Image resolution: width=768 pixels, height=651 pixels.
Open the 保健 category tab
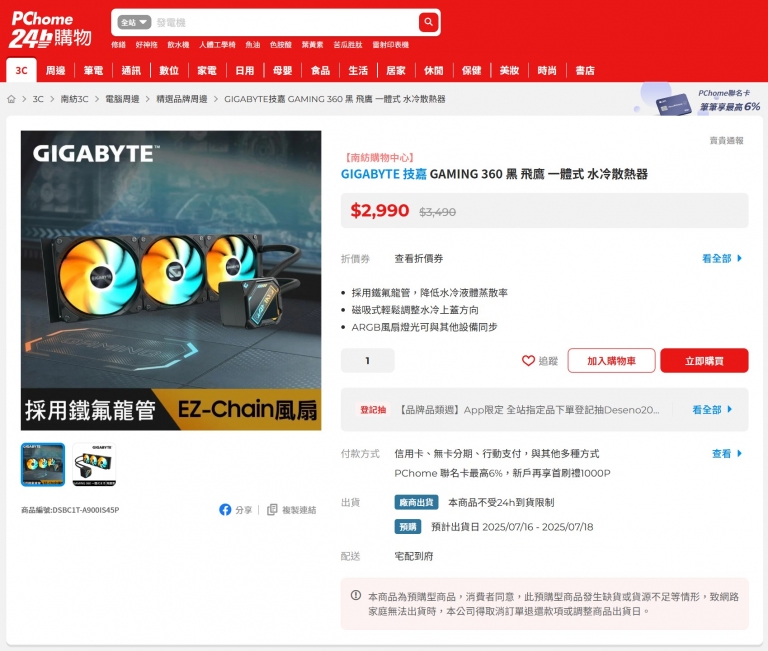(472, 71)
